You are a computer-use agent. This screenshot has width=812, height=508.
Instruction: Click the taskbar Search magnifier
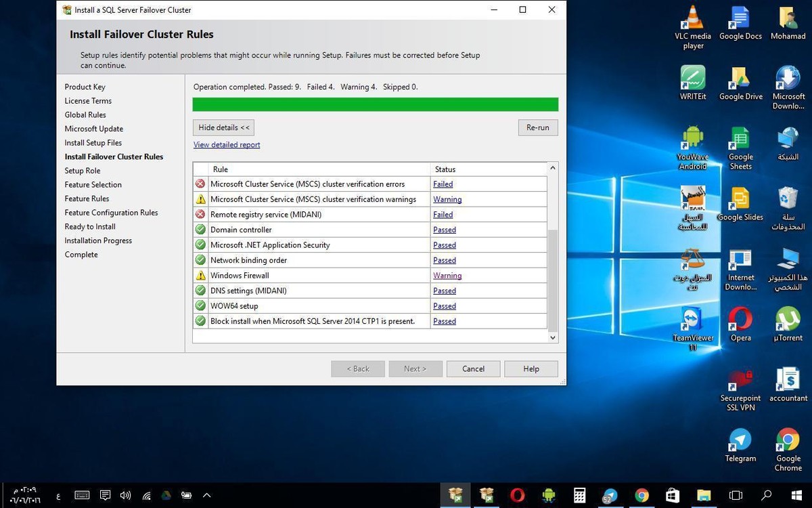pyautogui.click(x=767, y=495)
